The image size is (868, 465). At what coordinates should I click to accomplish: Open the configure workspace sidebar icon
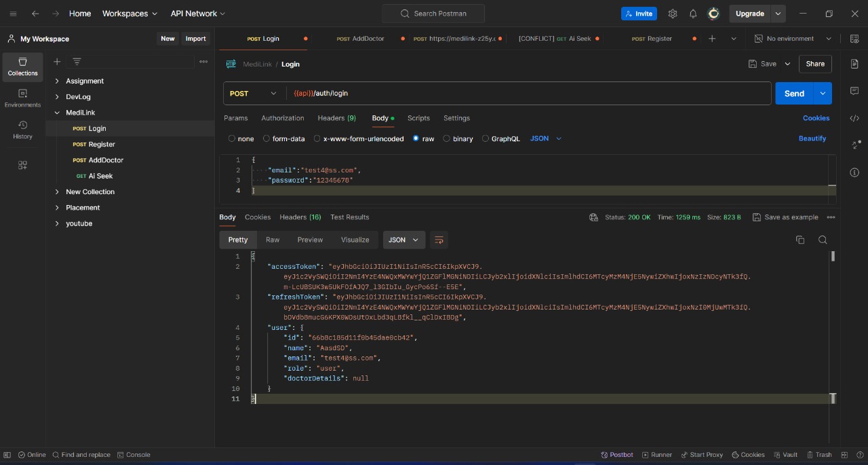(x=22, y=165)
